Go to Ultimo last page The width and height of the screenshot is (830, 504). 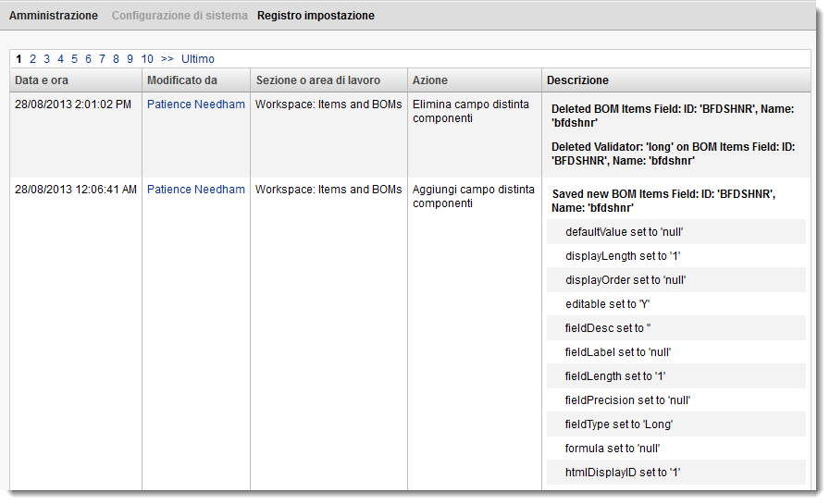198,59
